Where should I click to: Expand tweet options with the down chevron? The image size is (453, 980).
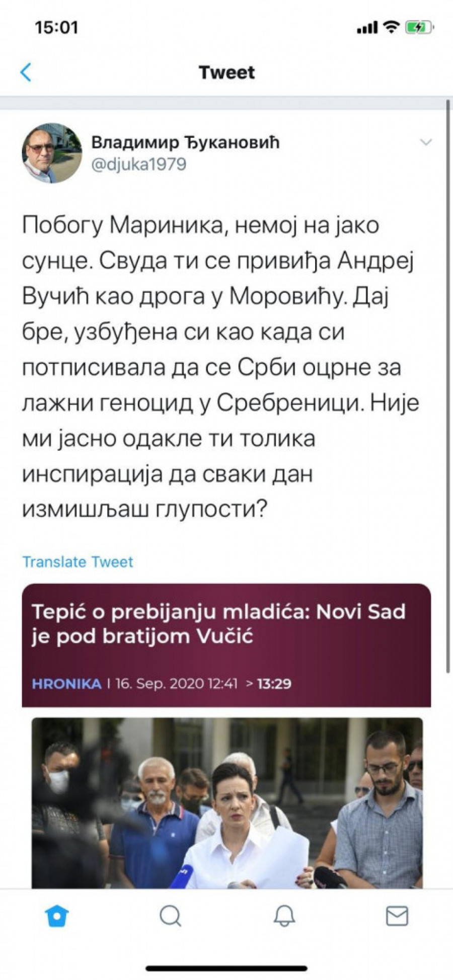click(x=426, y=142)
